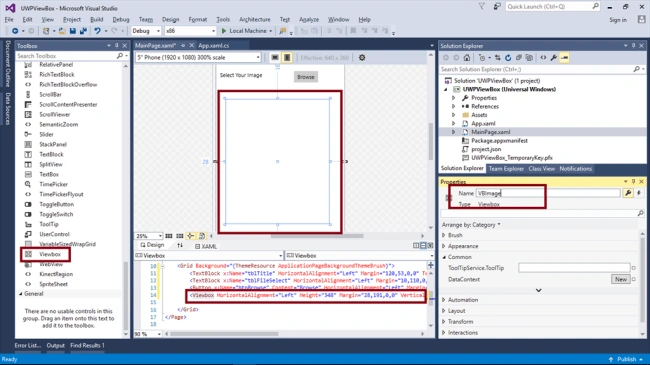The height and width of the screenshot is (365, 650).
Task: Click the Name field containing VBImage
Action: click(548, 193)
